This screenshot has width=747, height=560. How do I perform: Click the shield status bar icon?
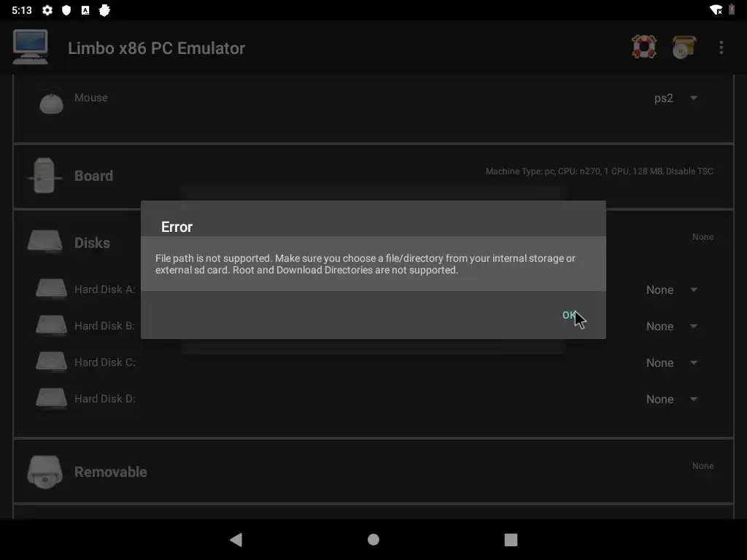[66, 10]
